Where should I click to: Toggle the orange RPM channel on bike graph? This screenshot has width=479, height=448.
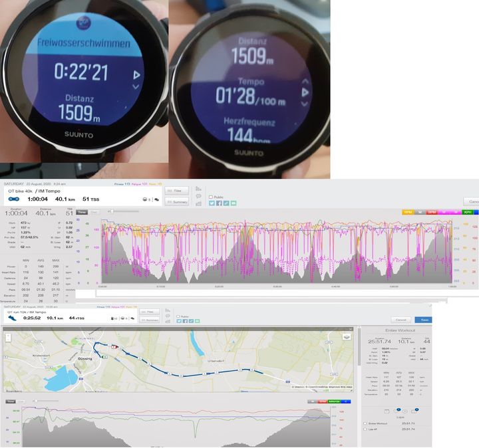pyautogui.click(x=408, y=212)
